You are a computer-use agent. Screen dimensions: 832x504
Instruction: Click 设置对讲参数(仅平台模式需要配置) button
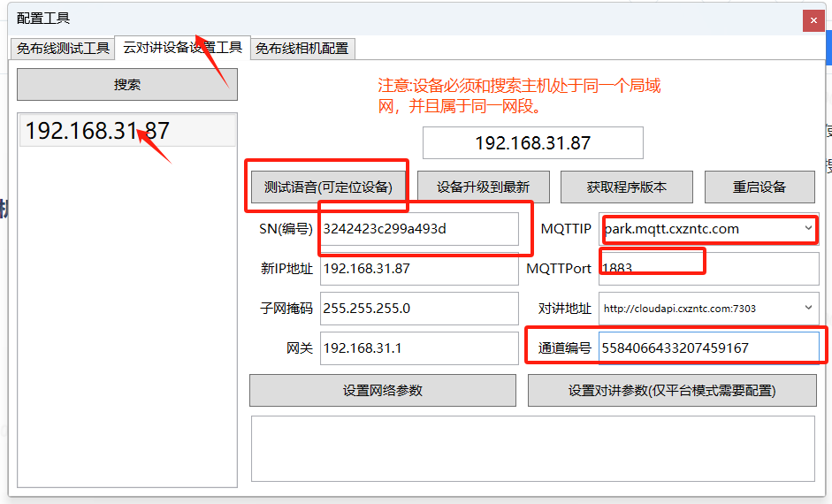672,391
